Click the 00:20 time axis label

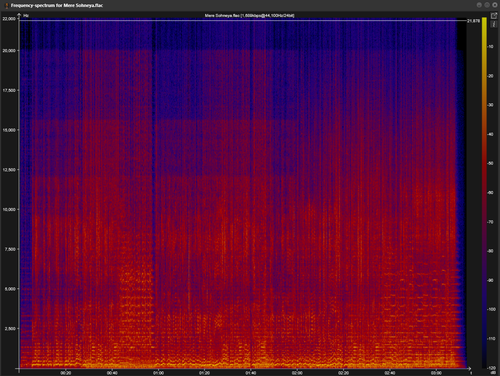click(x=66, y=373)
